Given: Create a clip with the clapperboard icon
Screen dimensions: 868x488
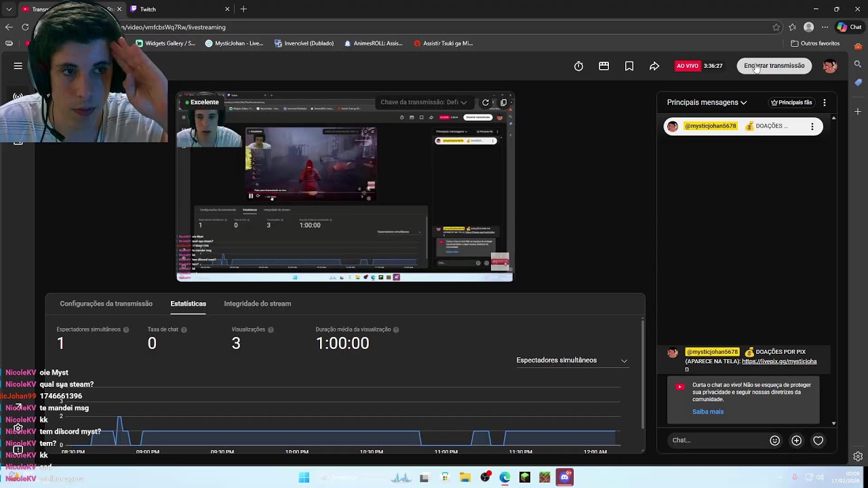Looking at the screenshot, I should [x=604, y=66].
